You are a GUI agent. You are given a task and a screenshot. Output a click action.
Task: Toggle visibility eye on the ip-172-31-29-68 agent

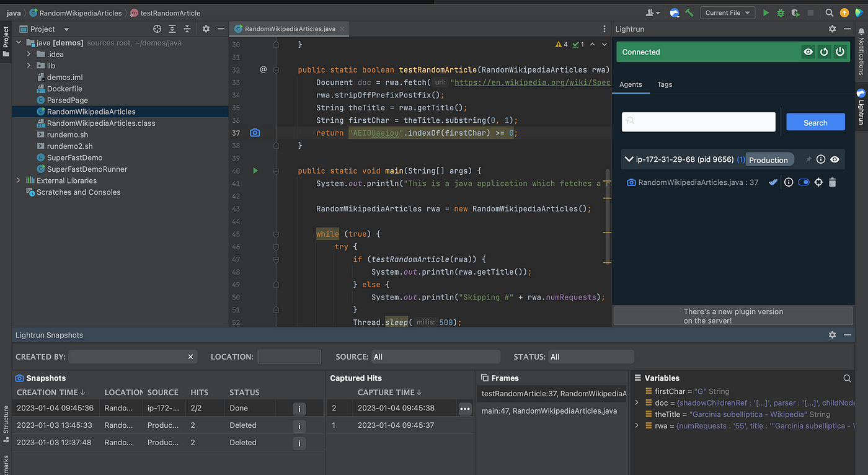[835, 159]
